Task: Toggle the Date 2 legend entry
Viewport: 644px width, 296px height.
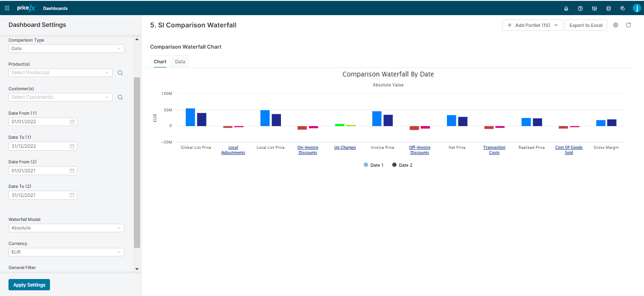Action: [402, 164]
